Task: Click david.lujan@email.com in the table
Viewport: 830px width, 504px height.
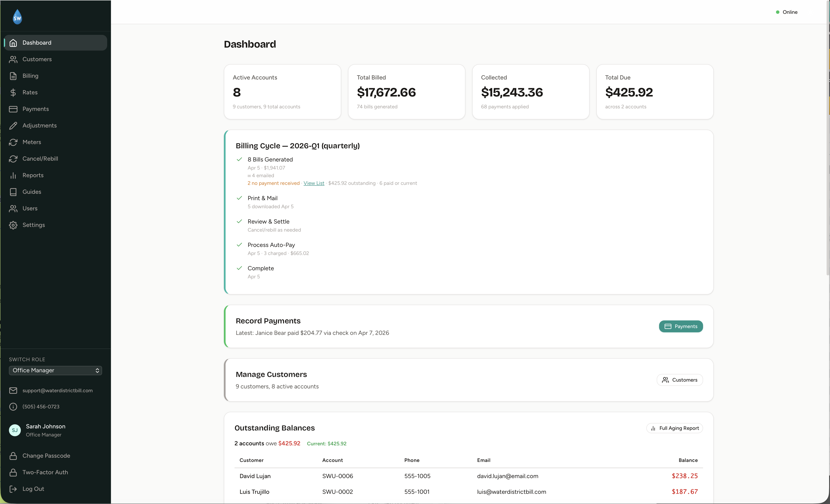Action: (x=507, y=476)
